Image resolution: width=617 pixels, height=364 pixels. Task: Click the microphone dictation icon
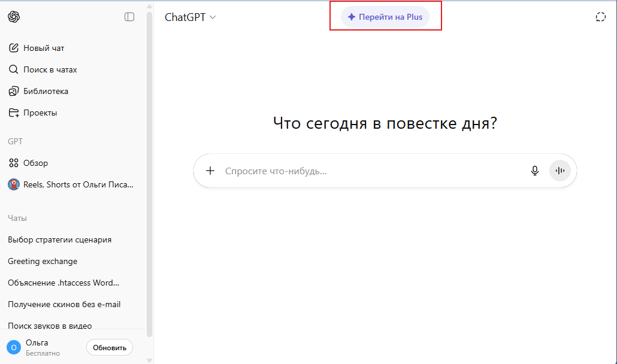point(535,171)
